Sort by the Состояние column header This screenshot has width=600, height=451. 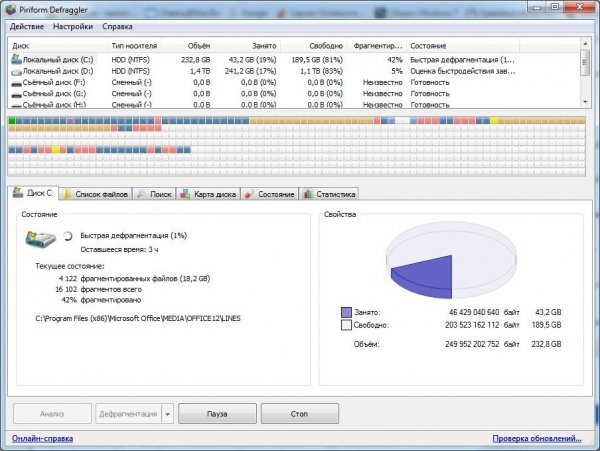[463, 46]
